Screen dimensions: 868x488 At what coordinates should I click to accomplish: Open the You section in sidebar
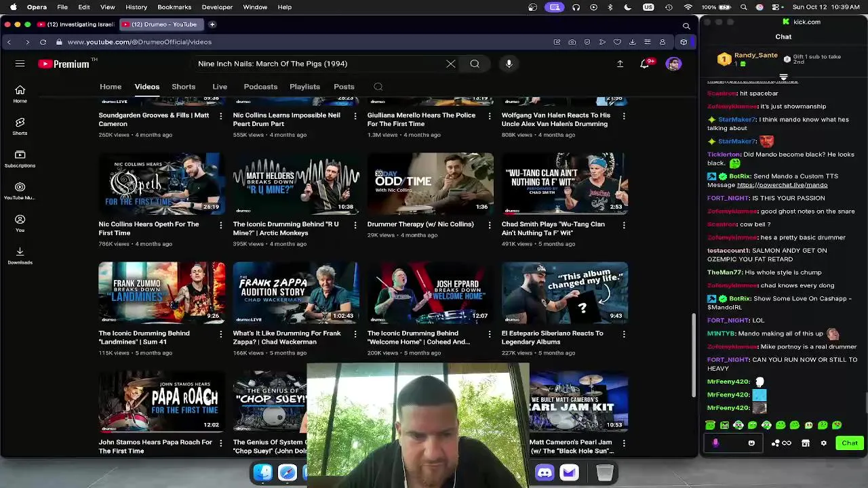click(20, 223)
